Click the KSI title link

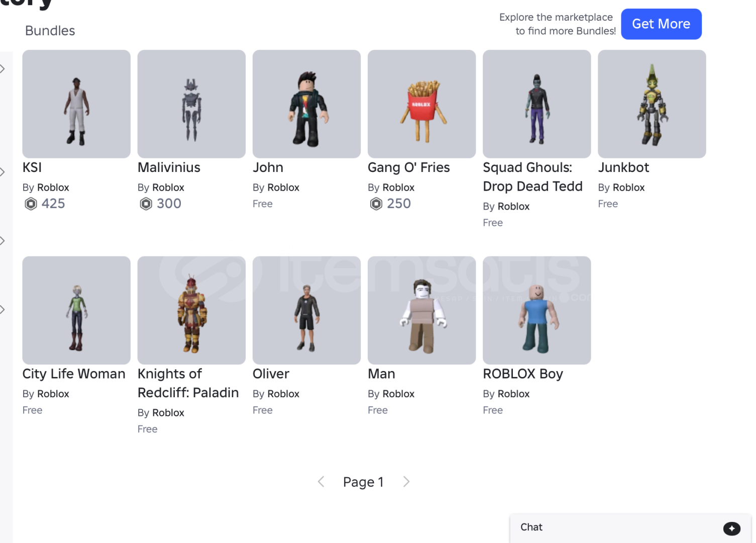32,167
